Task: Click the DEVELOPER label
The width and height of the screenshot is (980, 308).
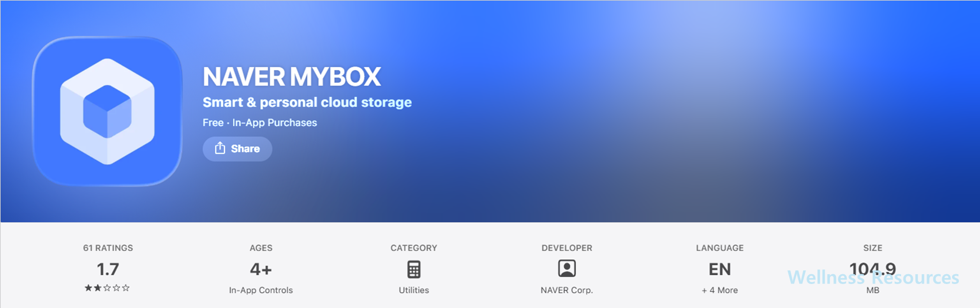Action: pos(567,248)
